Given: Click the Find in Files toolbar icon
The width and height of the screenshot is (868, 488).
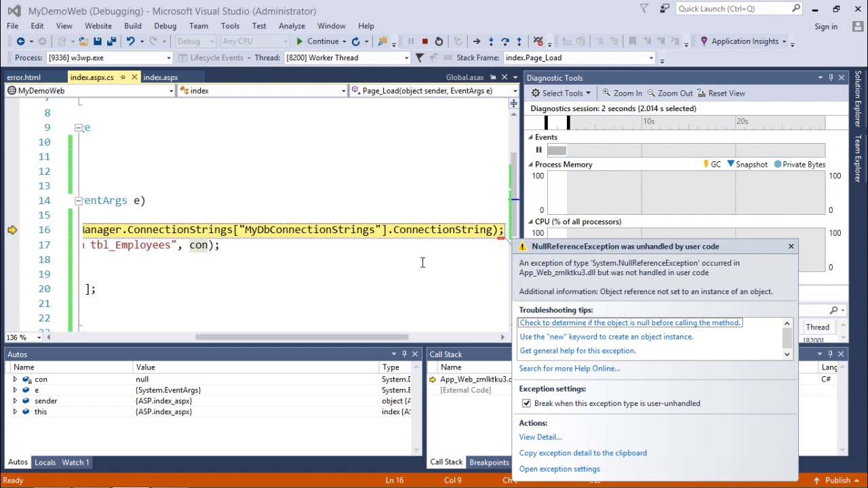Looking at the screenshot, I should [x=383, y=41].
